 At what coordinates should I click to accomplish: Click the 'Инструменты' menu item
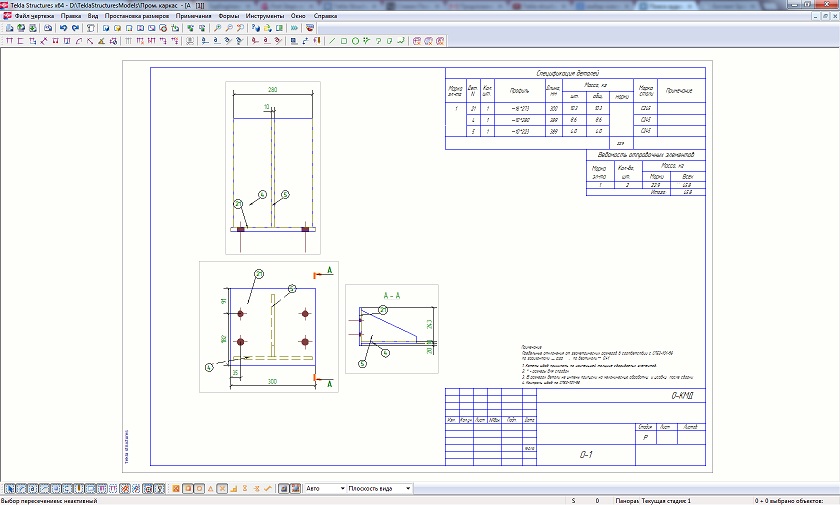click(x=263, y=17)
